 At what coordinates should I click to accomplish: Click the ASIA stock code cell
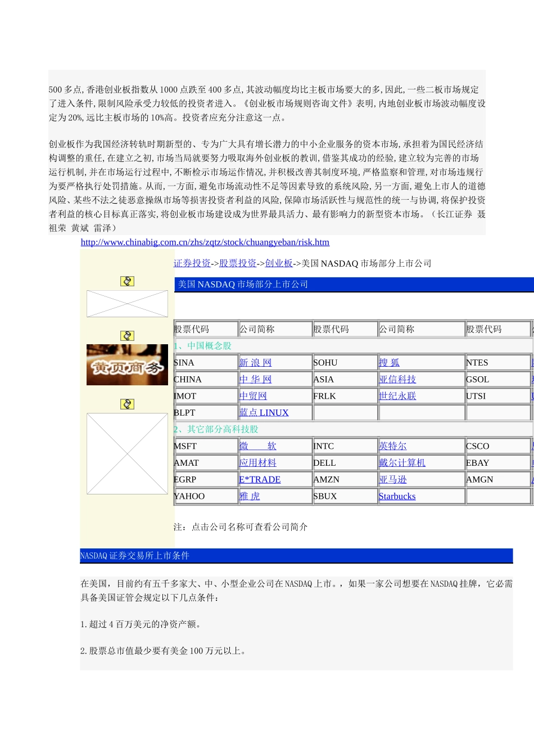[x=345, y=380]
